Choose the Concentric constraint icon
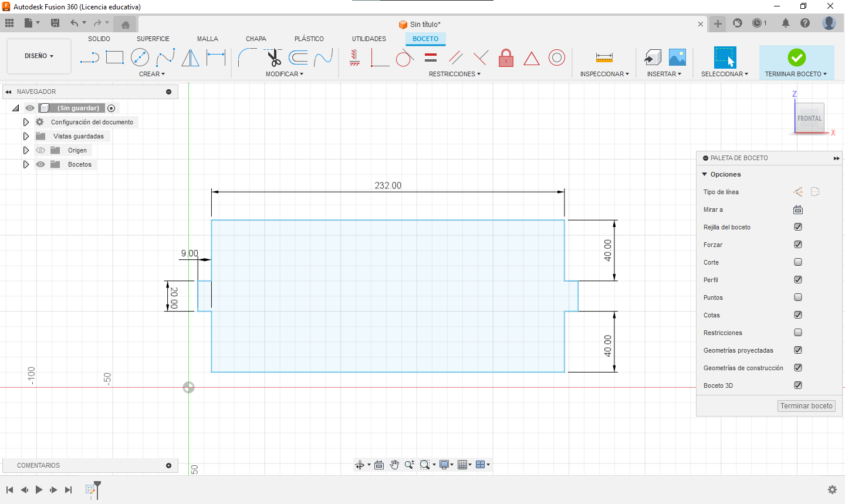845x504 pixels. tap(556, 57)
